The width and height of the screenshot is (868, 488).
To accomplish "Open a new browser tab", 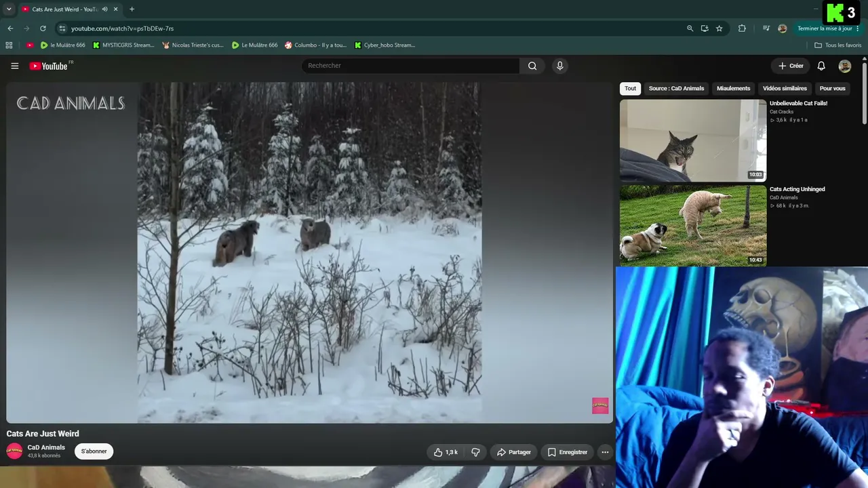I will (x=132, y=9).
